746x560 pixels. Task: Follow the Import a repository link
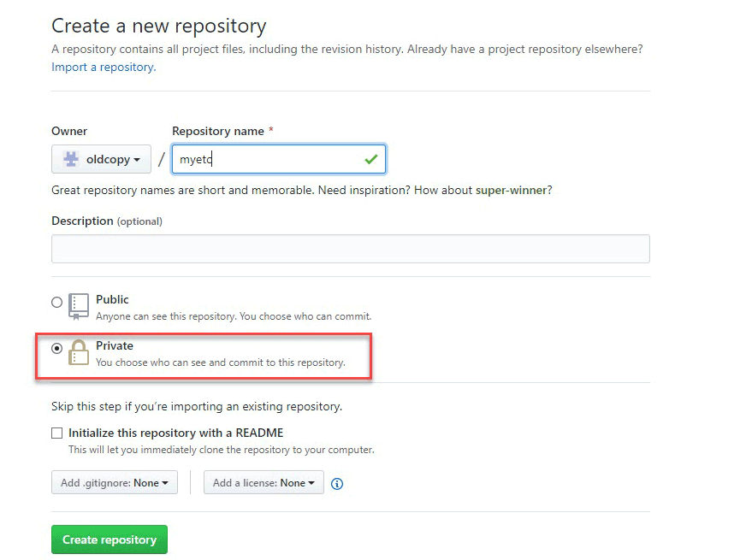click(104, 67)
